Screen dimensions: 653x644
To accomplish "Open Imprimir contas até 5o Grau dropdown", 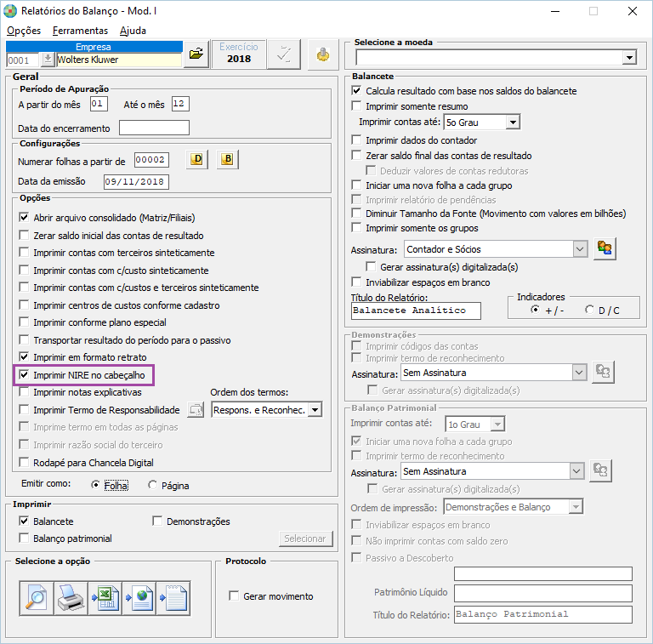I will pyautogui.click(x=513, y=122).
